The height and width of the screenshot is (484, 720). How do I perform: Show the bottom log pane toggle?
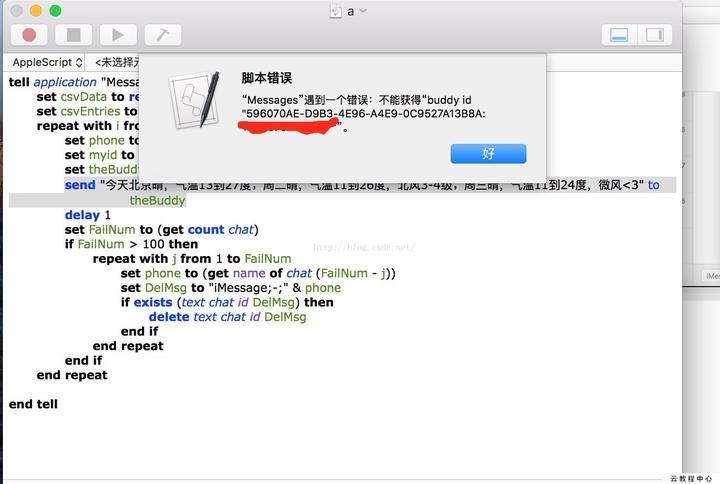tap(619, 35)
